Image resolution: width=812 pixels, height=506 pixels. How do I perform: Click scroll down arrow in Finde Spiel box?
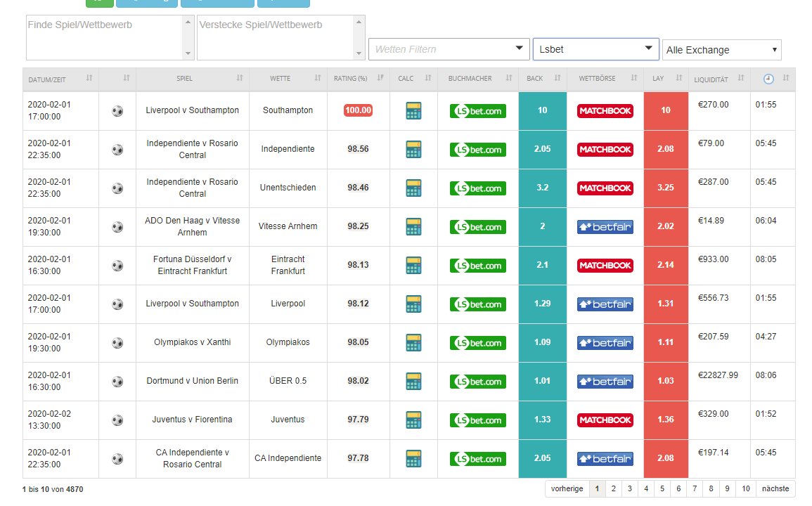coord(188,53)
